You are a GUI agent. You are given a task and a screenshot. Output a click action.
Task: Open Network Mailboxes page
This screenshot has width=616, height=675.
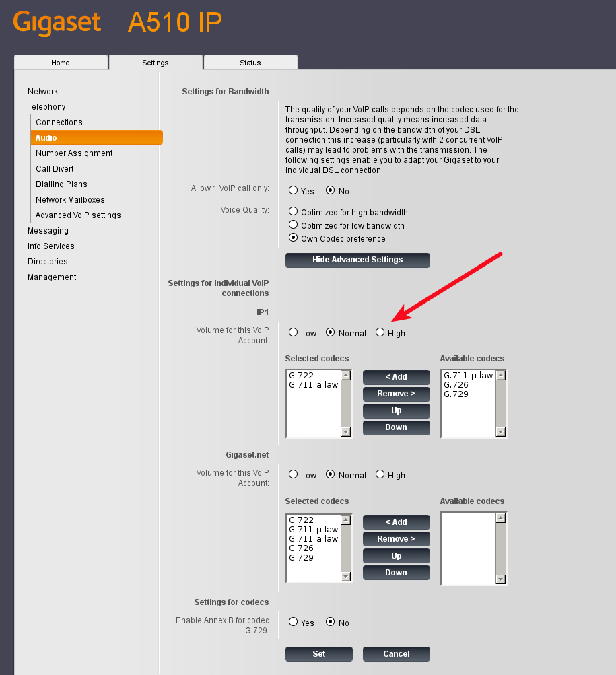pyautogui.click(x=70, y=200)
